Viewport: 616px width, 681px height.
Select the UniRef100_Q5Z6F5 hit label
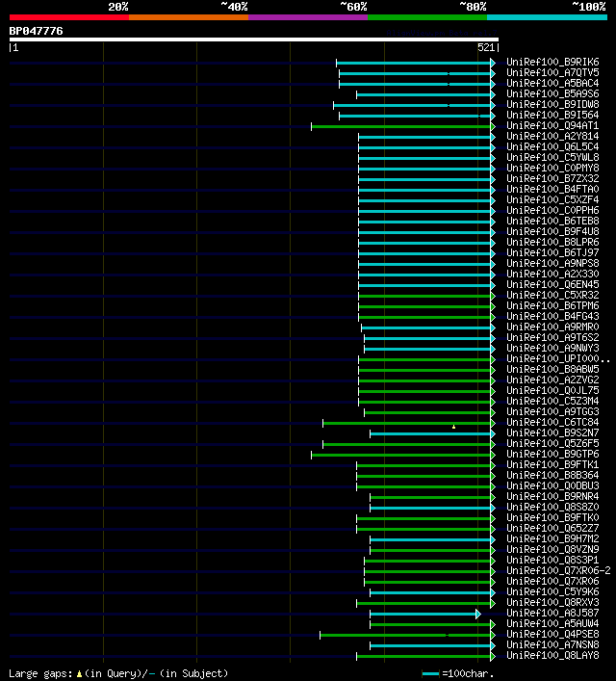click(552, 443)
